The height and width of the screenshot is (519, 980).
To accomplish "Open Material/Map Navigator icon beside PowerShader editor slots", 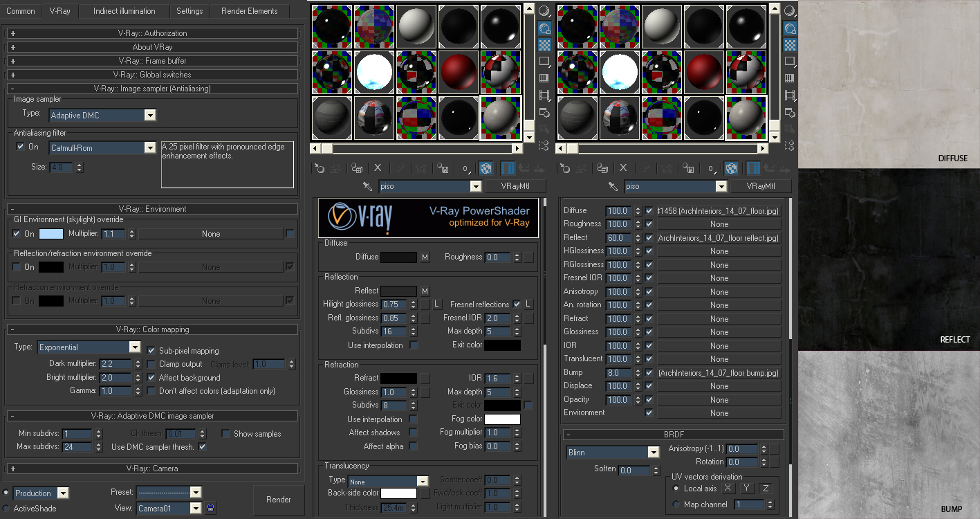I will pyautogui.click(x=544, y=145).
